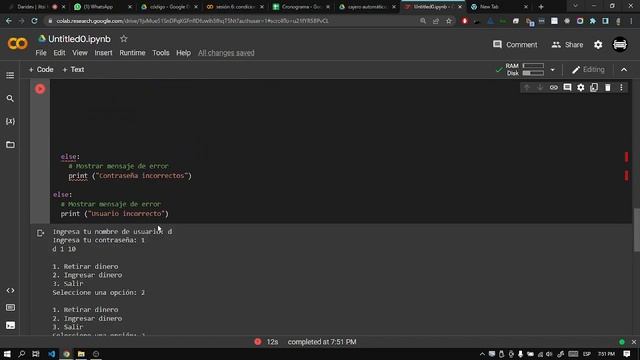The height and width of the screenshot is (360, 640).
Task: Open Tools menu
Action: pos(160,53)
